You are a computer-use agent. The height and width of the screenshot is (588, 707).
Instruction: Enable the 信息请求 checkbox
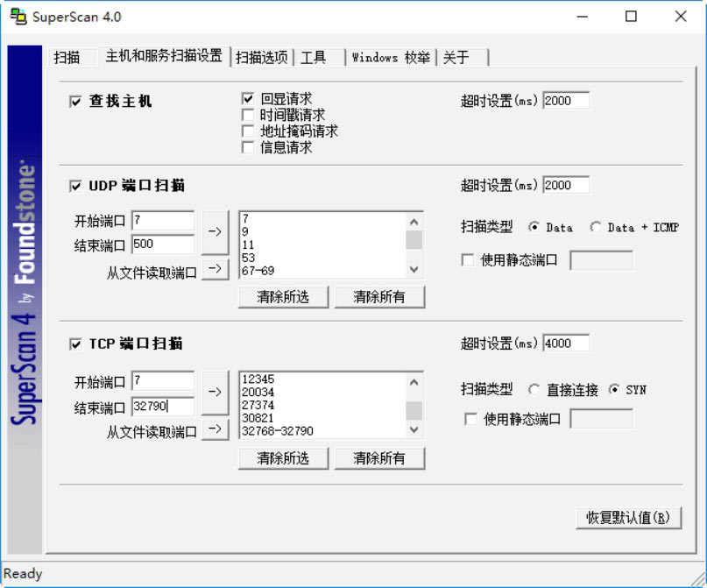click(248, 147)
